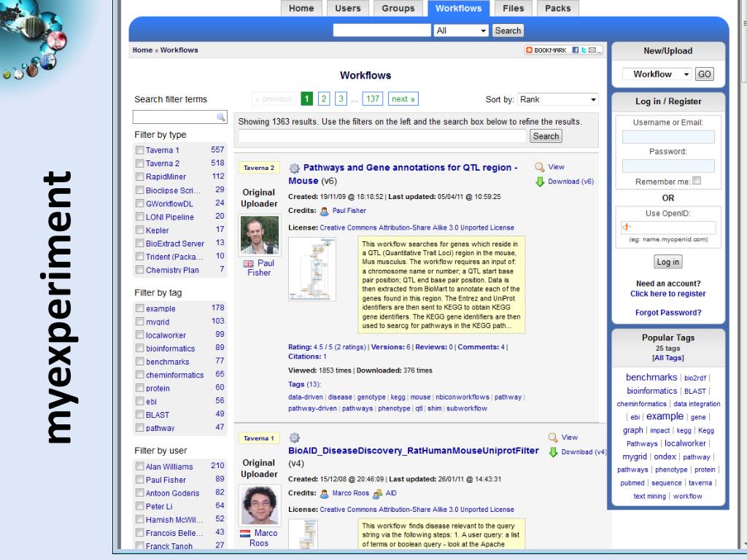Check the BLAST tag filter
This screenshot has height=560, width=747.
(x=139, y=414)
